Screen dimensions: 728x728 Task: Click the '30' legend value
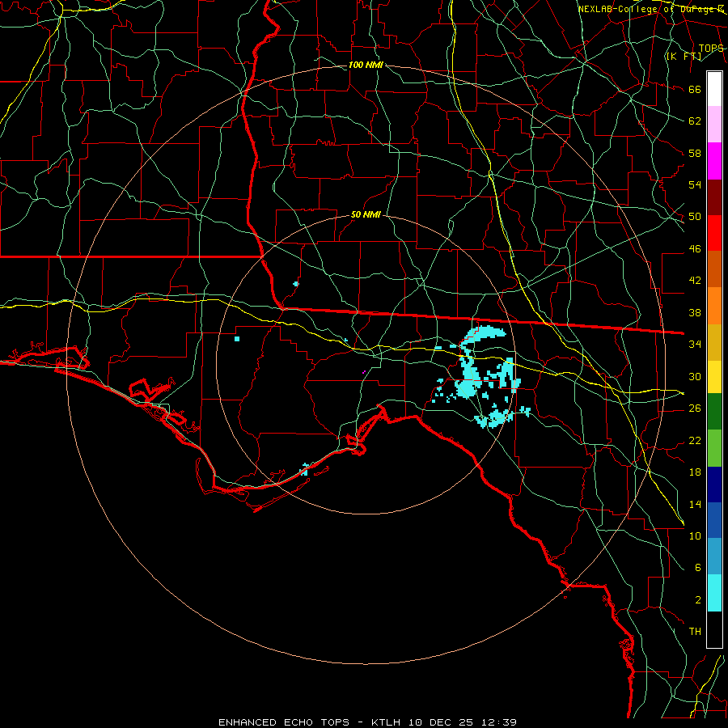point(695,376)
